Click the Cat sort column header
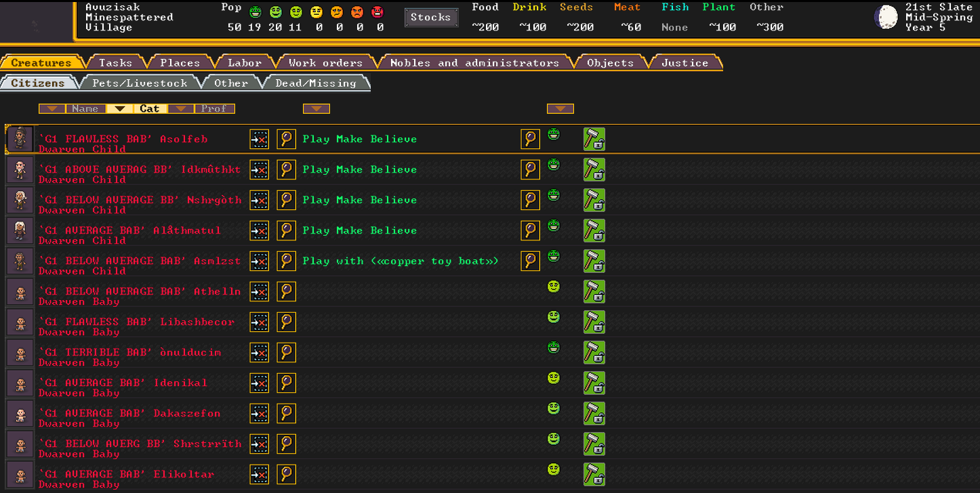 point(149,108)
